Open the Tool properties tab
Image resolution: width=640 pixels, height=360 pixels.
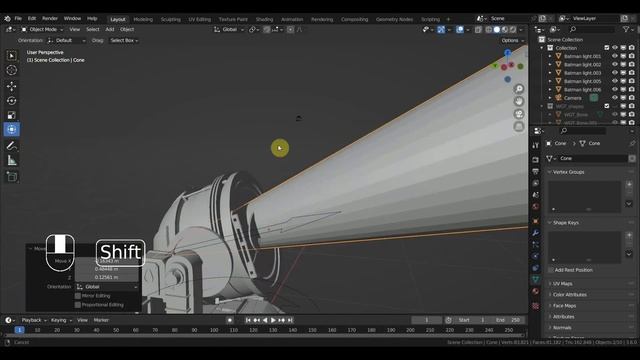(x=536, y=145)
